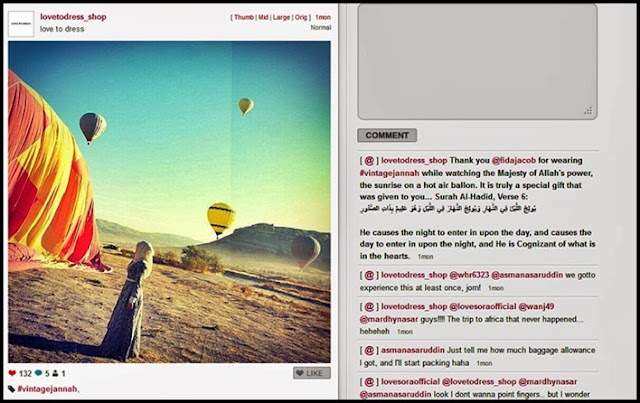This screenshot has height=403, width=640.
Task: Open the #vintagejannah hashtag below the photo
Action: pos(47,389)
